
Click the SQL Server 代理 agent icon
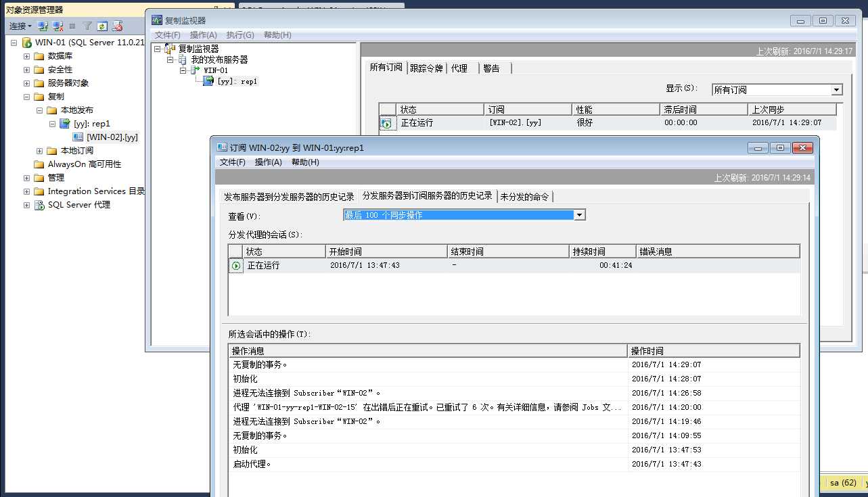pyautogui.click(x=39, y=205)
